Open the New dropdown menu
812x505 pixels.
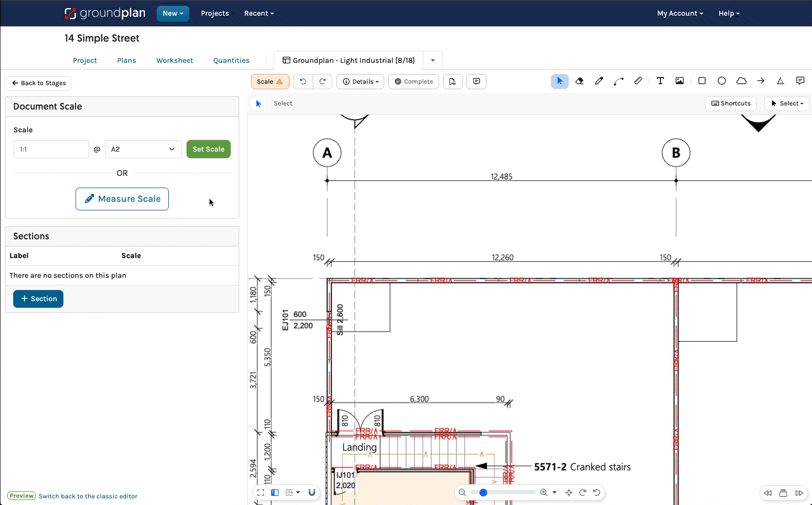173,14
